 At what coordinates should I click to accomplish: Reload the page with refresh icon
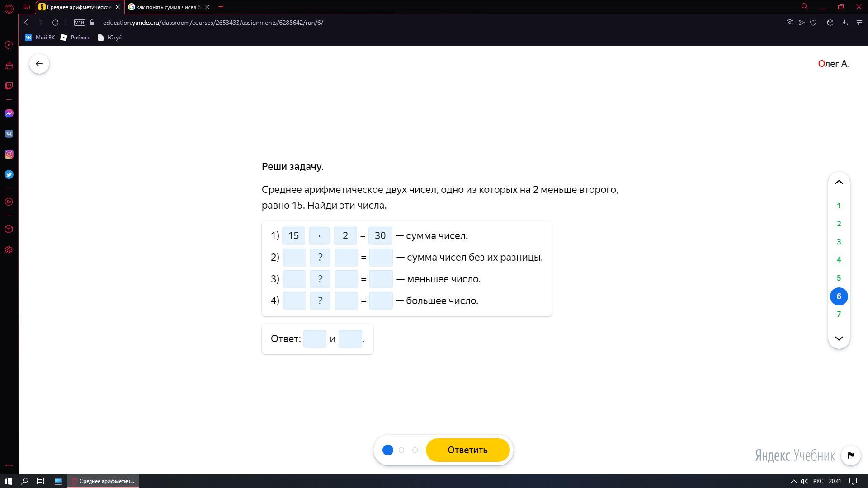[x=55, y=23]
